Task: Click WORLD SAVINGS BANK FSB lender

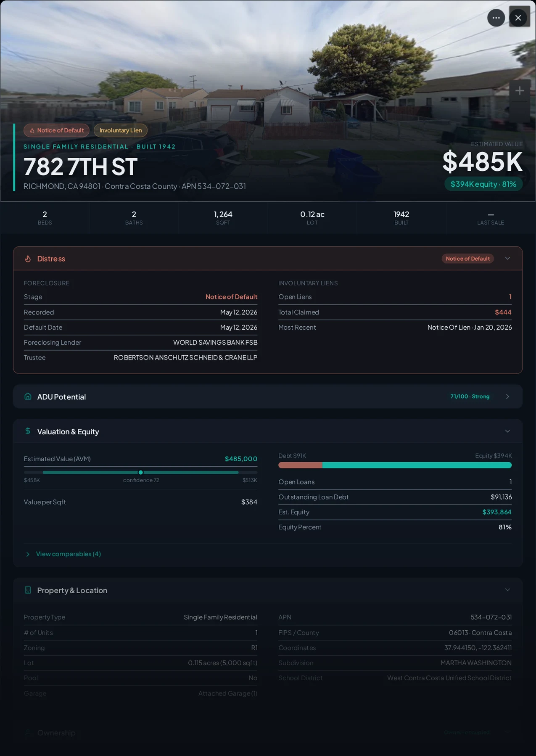Action: pos(215,343)
